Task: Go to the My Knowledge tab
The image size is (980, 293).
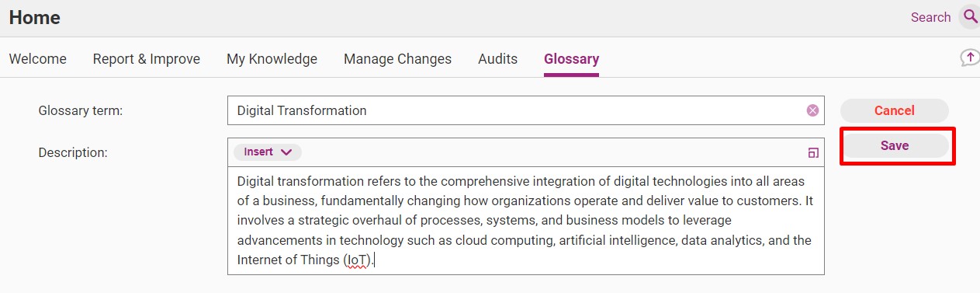Action: 272,59
